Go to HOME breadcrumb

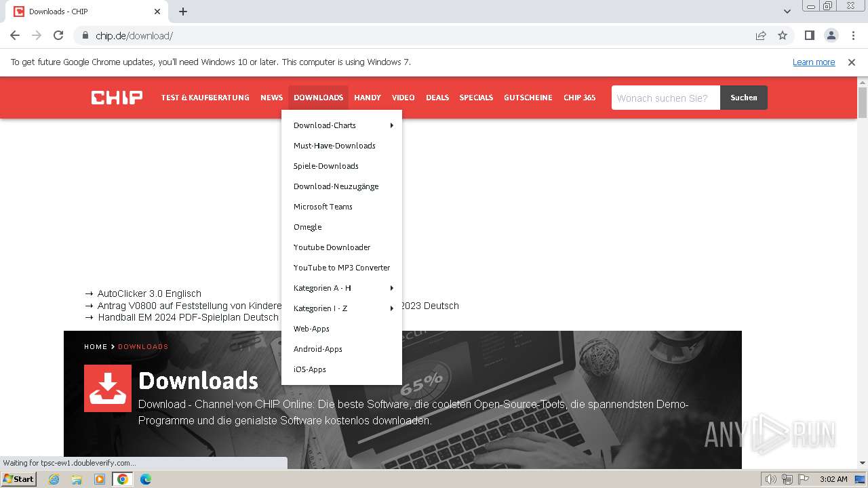tap(96, 346)
